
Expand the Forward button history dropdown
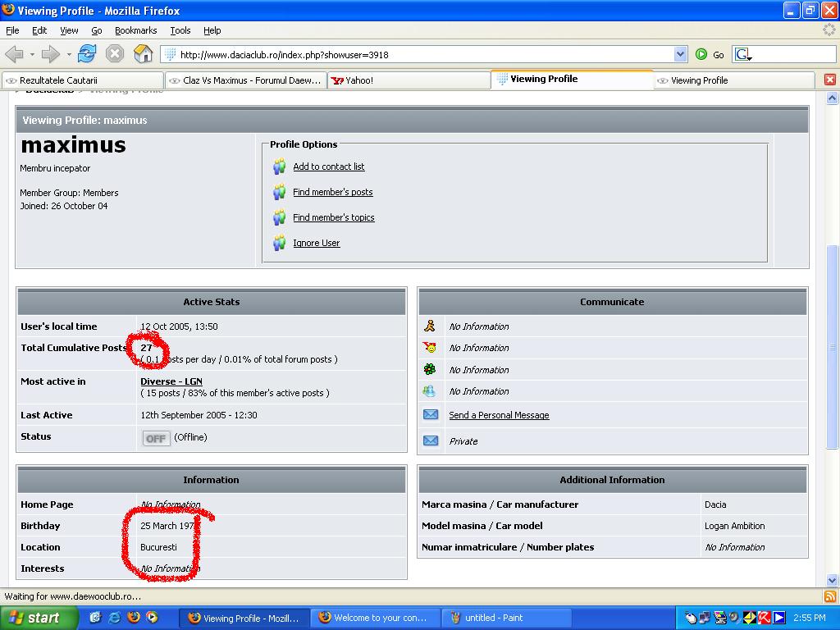pos(69,55)
